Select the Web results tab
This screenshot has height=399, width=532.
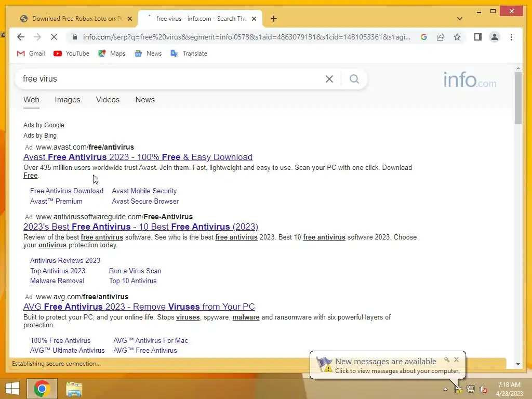31,100
